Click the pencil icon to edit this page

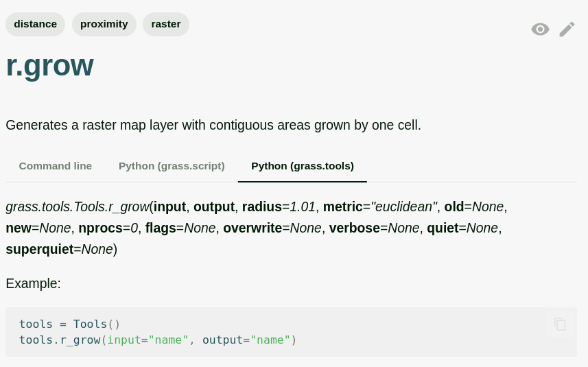[x=567, y=29]
